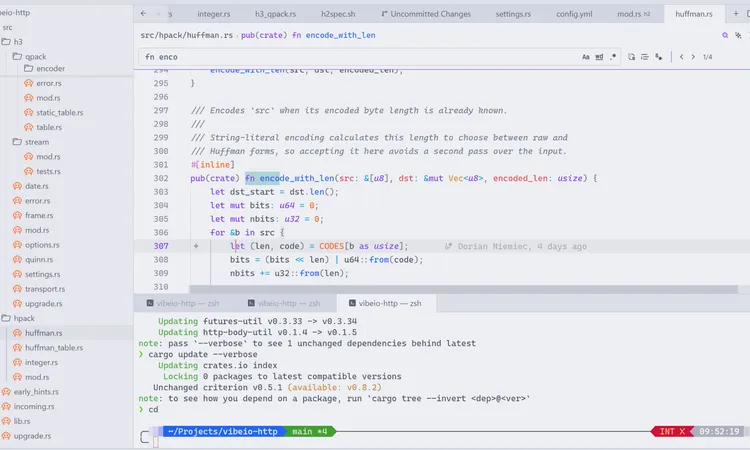The image size is (750, 450).
Task: Open the Uncommitted Changes tab
Action: (x=426, y=14)
